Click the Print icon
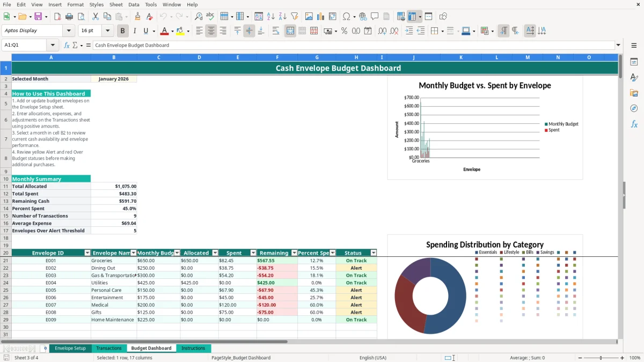The width and height of the screenshot is (644, 362). 69,17
